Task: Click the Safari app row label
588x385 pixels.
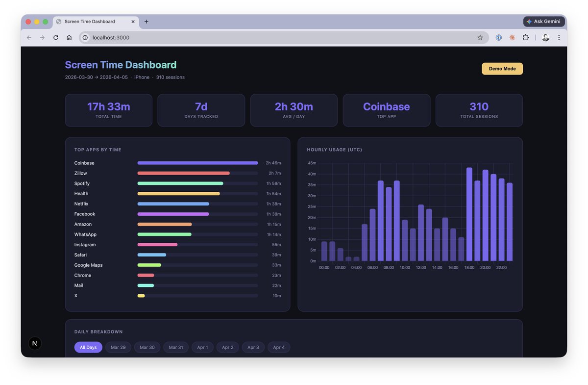Action: coord(81,255)
